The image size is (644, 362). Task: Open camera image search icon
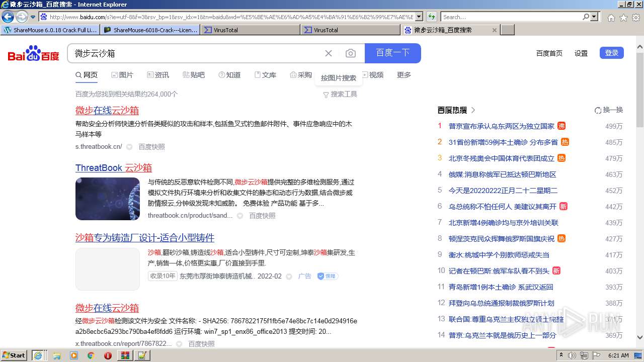coord(351,53)
